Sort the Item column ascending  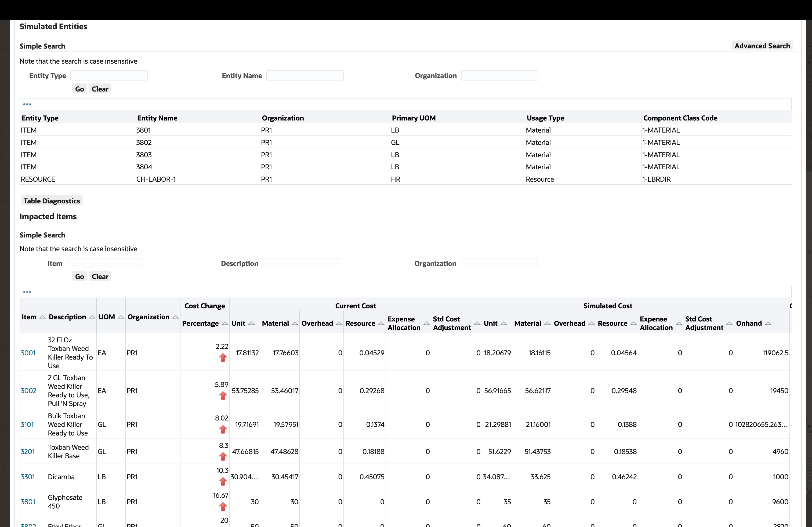pyautogui.click(x=42, y=317)
